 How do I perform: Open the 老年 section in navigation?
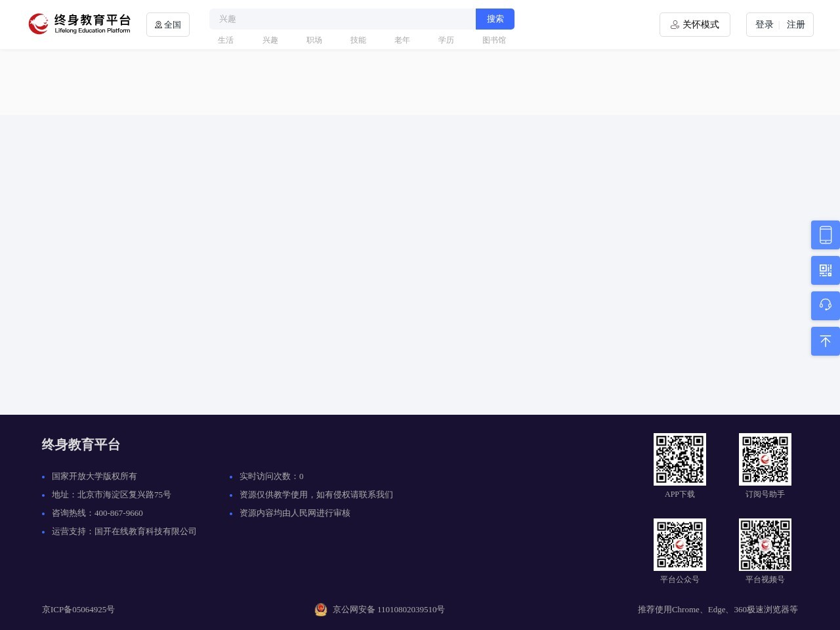[402, 40]
